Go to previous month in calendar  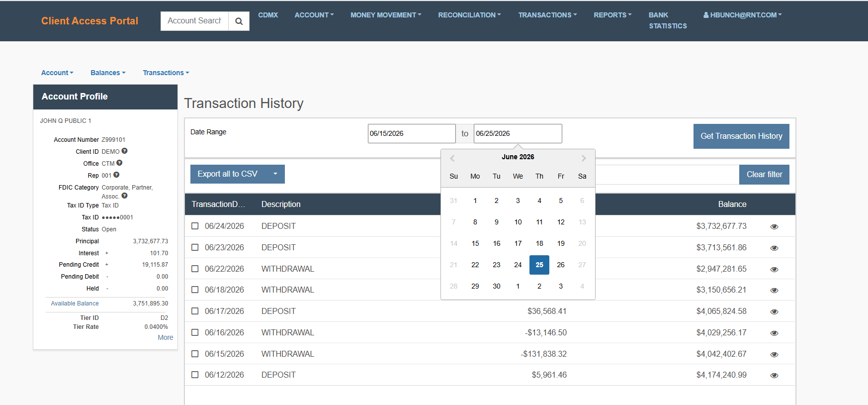[452, 158]
